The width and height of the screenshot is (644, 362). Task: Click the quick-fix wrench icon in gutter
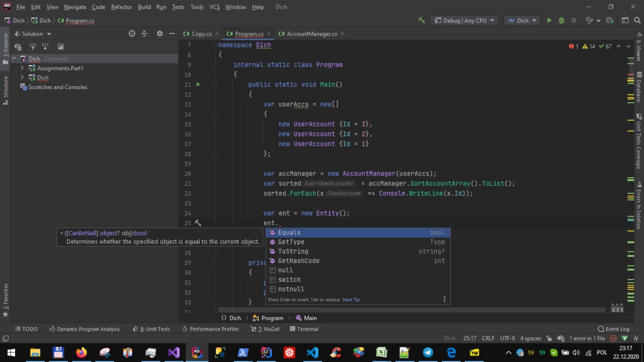tap(198, 223)
